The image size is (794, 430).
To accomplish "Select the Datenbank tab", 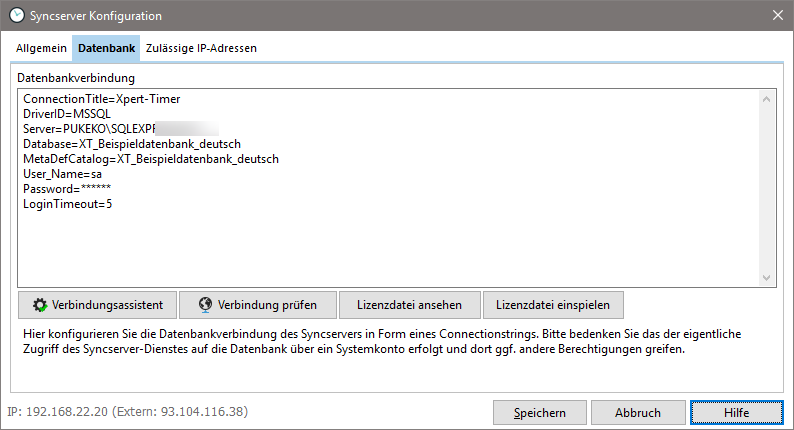I will (106, 48).
